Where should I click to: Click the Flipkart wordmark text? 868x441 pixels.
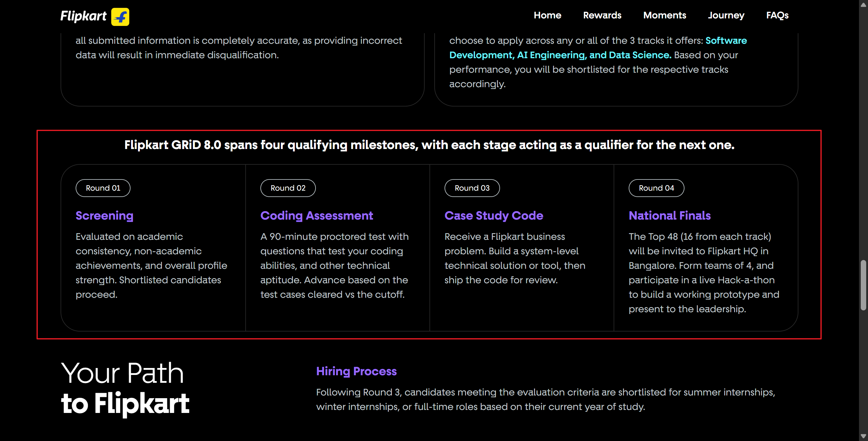coord(83,16)
